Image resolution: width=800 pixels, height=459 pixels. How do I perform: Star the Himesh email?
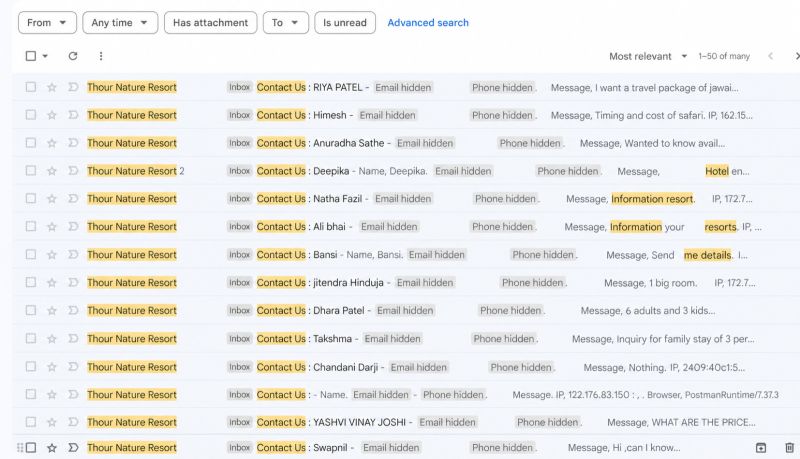(52, 115)
